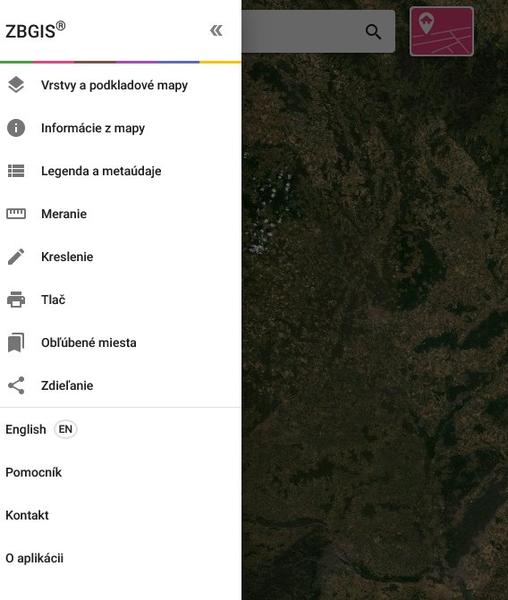Click the share icon

click(16, 385)
